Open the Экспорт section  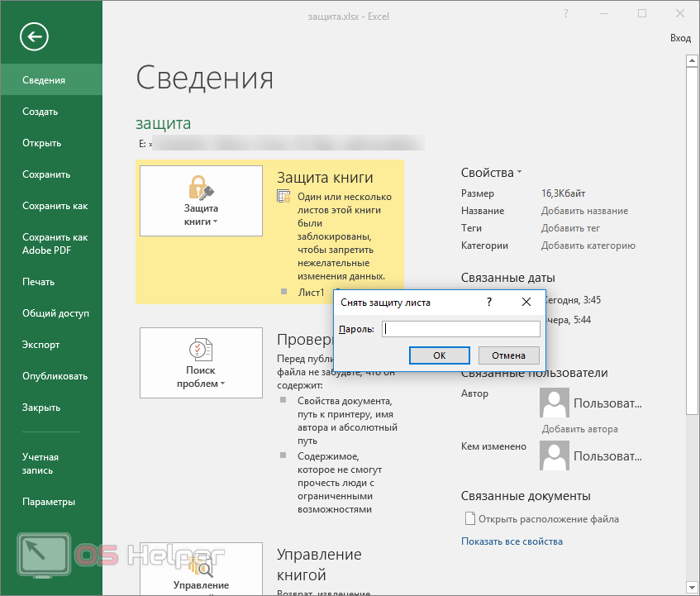point(40,345)
